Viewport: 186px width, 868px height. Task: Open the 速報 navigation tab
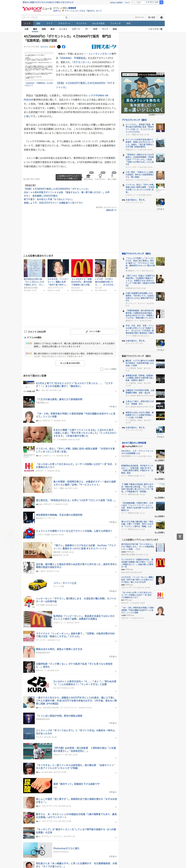[38, 24]
